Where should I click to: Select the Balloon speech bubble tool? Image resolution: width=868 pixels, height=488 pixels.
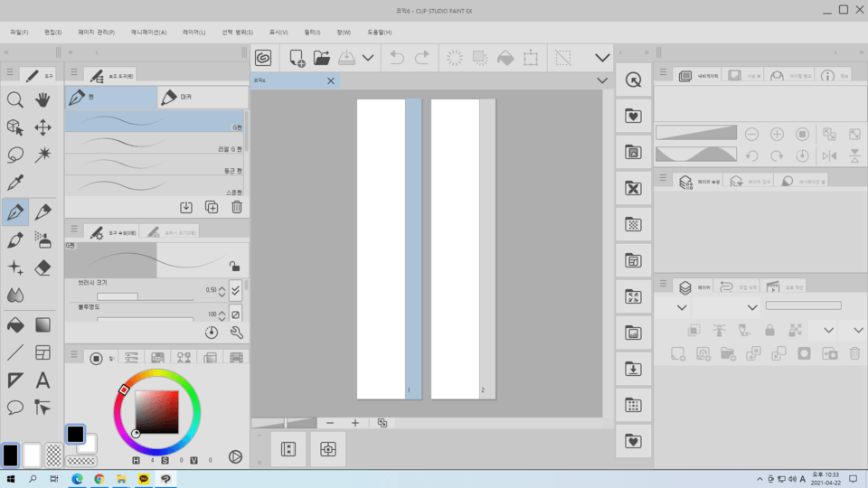point(15,408)
